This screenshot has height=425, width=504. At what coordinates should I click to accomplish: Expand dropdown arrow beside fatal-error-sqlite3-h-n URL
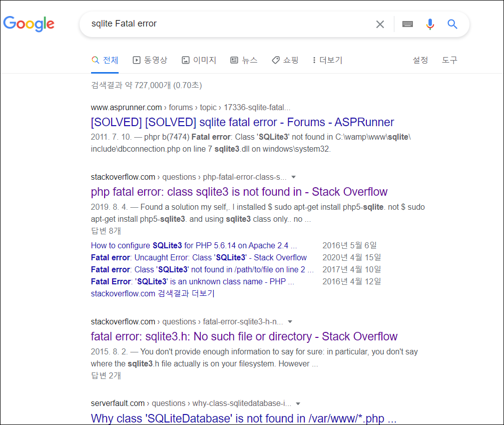290,322
